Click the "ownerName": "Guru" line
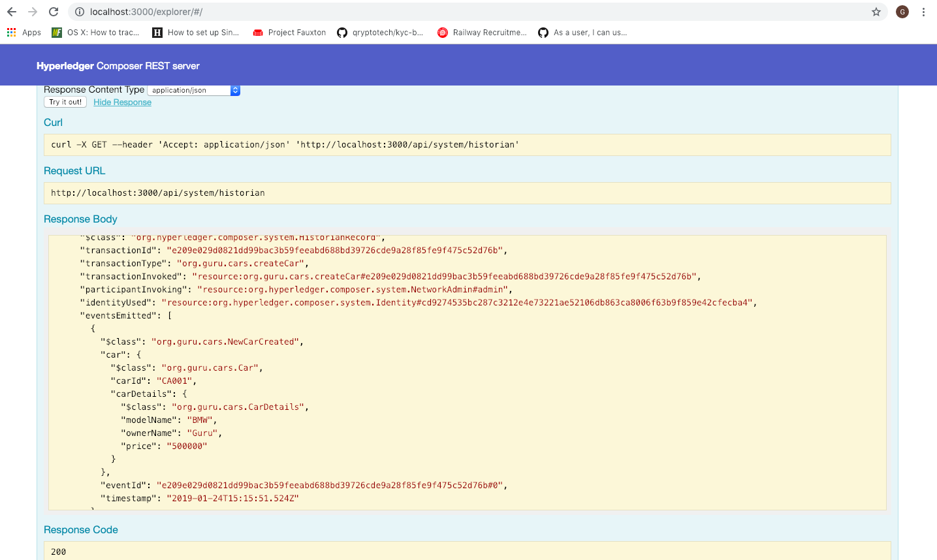Viewport: 937px width, 560px height. 171,433
